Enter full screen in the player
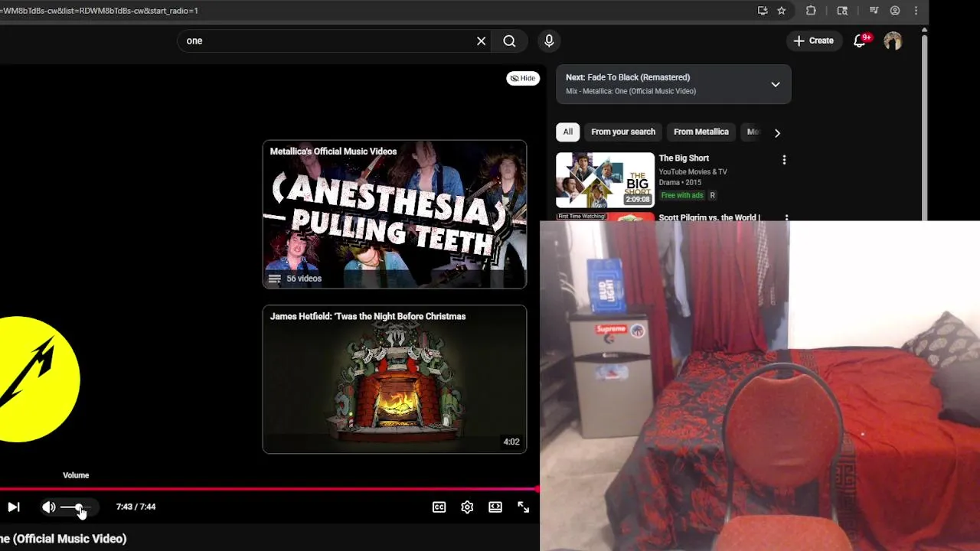 click(524, 507)
